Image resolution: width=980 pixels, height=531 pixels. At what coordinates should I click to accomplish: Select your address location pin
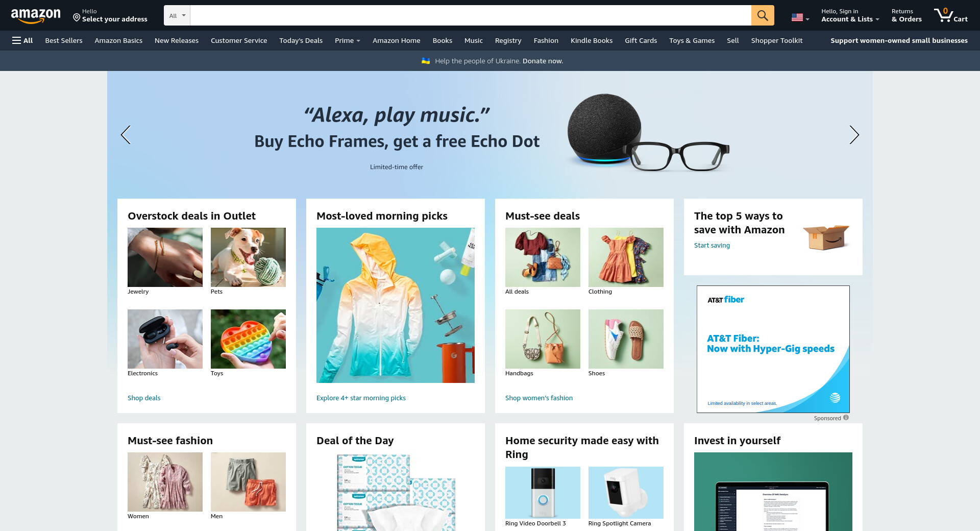(77, 18)
